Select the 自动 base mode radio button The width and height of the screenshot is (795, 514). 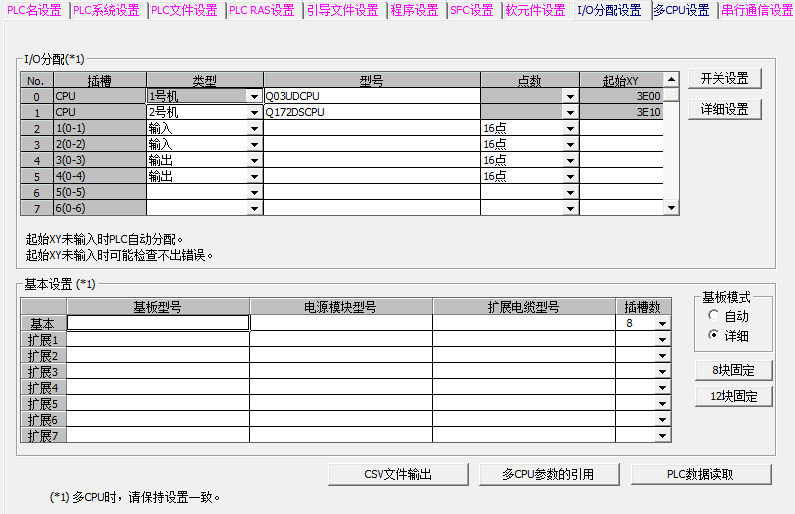(x=712, y=316)
